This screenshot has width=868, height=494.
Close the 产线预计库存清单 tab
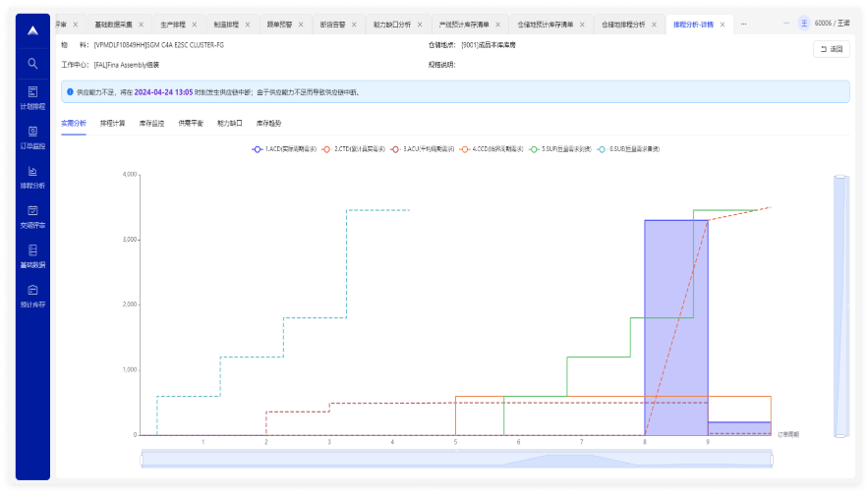click(497, 25)
